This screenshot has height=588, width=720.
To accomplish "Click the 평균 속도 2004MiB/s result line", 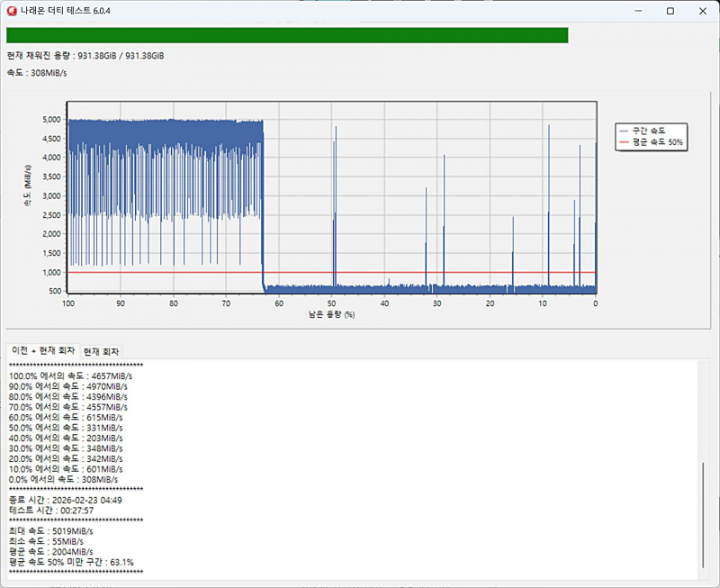I will point(50,551).
